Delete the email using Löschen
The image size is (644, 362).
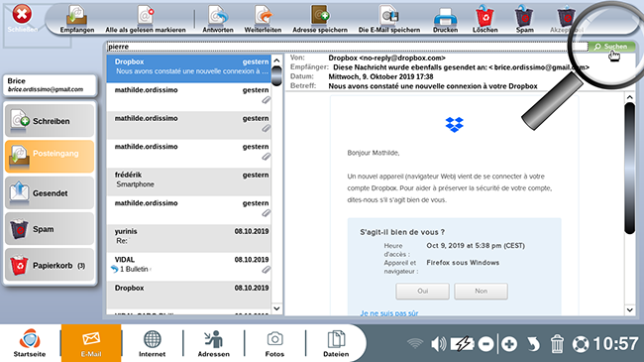click(x=485, y=19)
